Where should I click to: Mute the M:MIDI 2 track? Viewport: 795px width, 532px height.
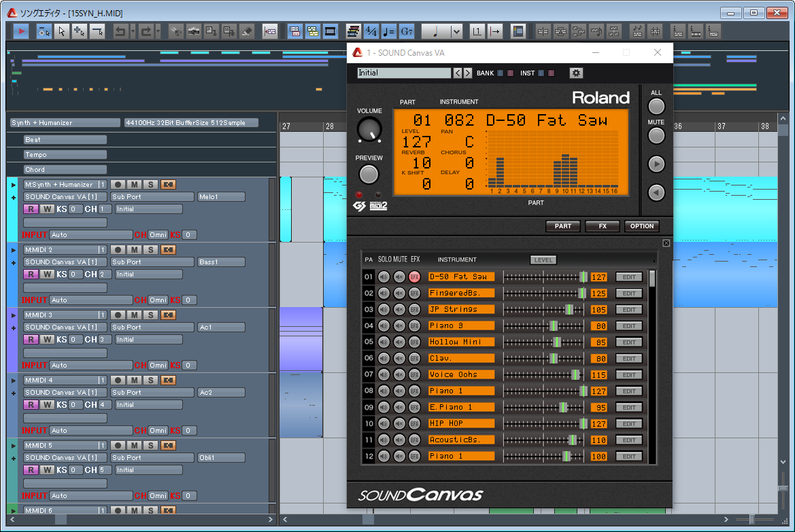[134, 250]
